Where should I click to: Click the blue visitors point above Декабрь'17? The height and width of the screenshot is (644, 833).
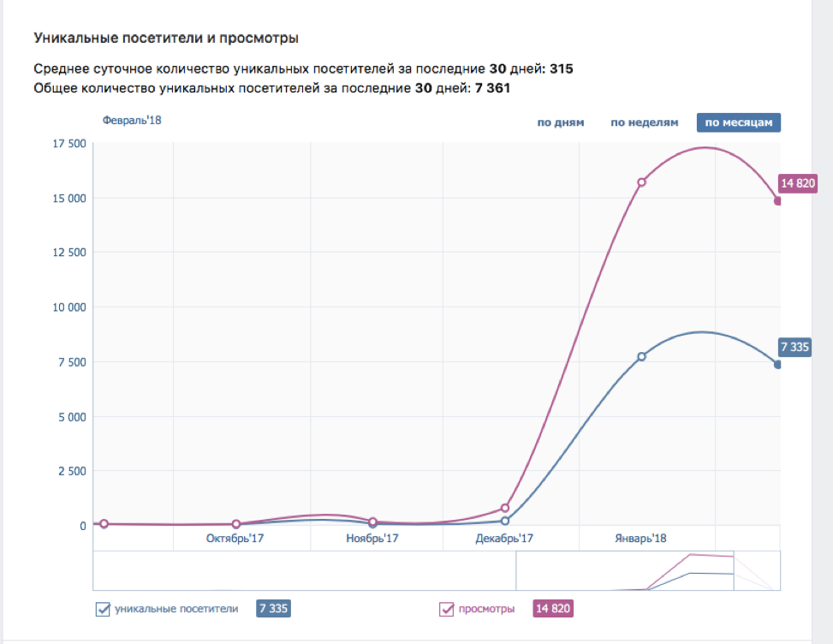(505, 521)
